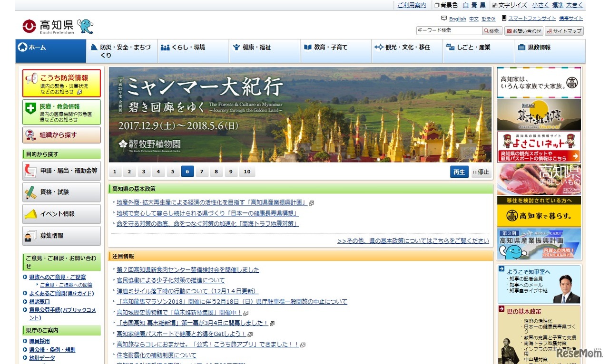
Task: Click the phone icon beside スマートフォンサイト
Action: coord(504,19)
